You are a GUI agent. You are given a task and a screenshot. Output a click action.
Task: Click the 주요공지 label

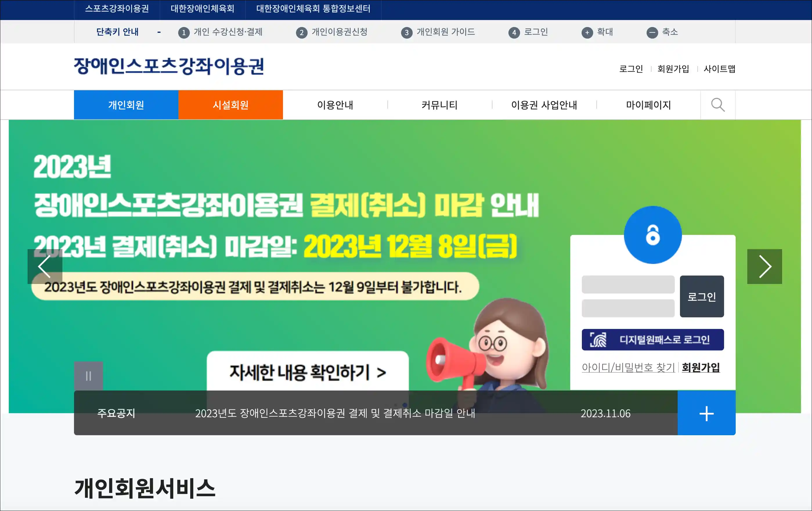[x=116, y=413]
